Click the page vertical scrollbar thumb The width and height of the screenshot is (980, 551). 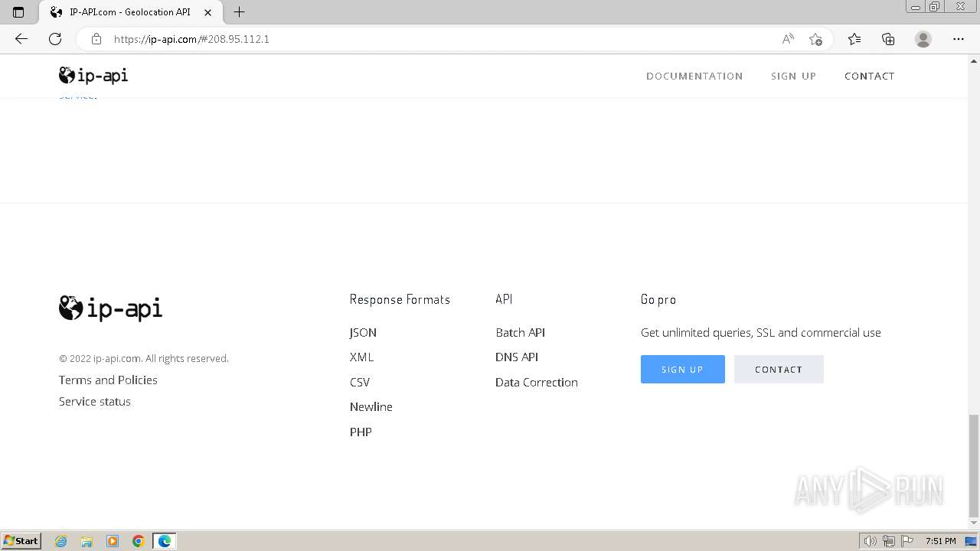pyautogui.click(x=974, y=466)
